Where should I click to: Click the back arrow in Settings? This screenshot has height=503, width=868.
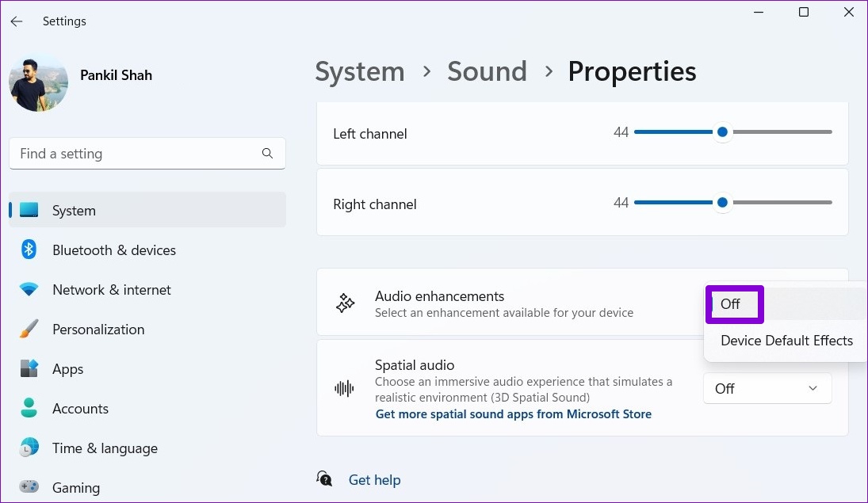[x=17, y=21]
